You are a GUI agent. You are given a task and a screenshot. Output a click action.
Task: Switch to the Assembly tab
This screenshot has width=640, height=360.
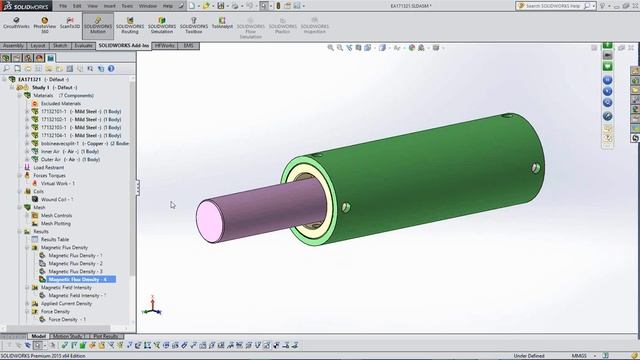(13, 46)
